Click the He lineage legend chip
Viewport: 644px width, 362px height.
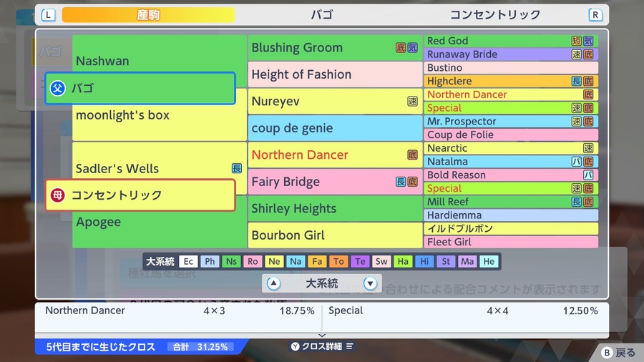pyautogui.click(x=489, y=261)
